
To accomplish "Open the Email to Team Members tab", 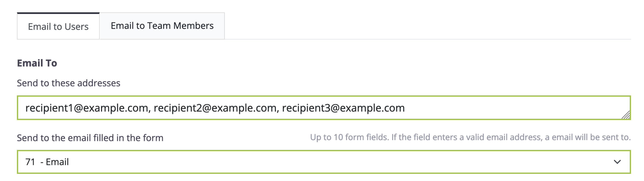I will tap(162, 26).
